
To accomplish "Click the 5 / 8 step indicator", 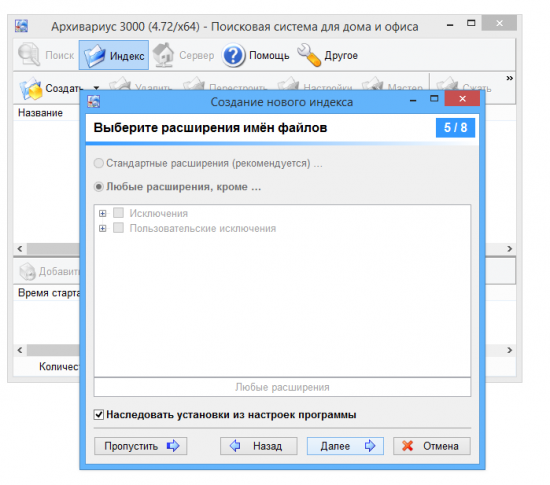I will [x=455, y=128].
